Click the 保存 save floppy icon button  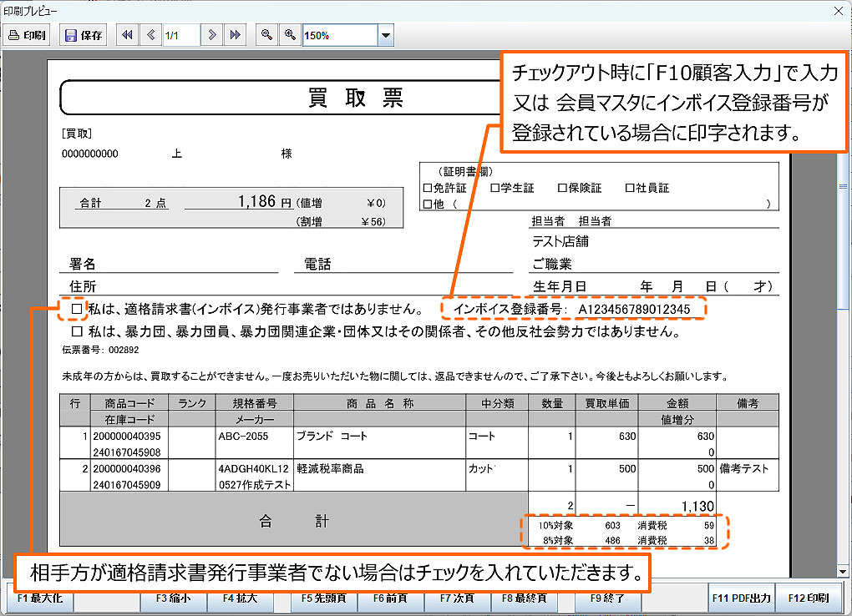click(84, 35)
